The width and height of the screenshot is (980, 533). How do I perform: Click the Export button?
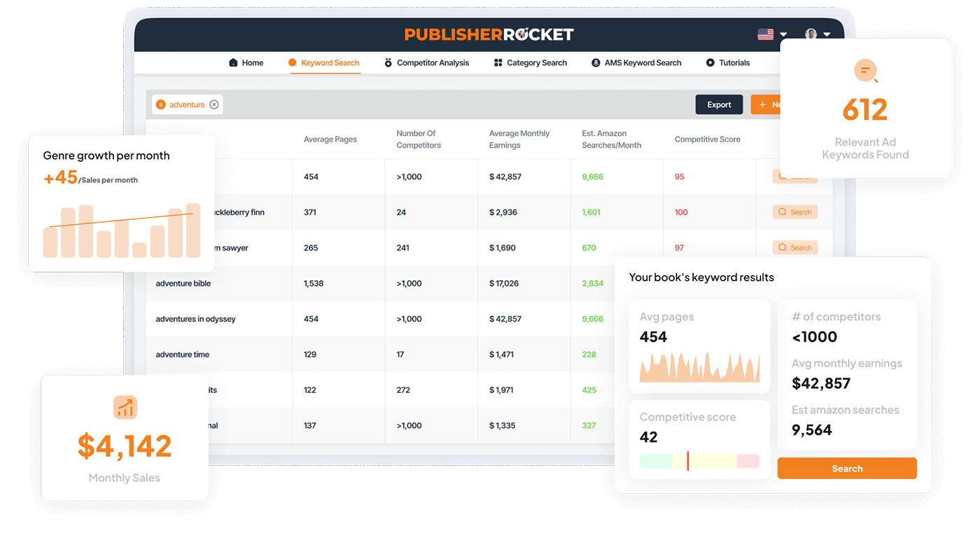point(719,105)
